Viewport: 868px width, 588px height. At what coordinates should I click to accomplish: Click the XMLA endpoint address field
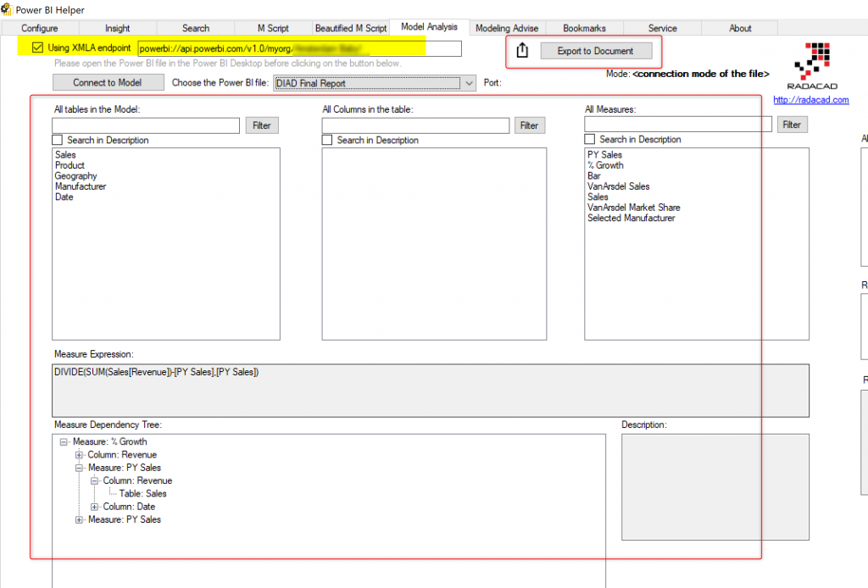point(299,49)
